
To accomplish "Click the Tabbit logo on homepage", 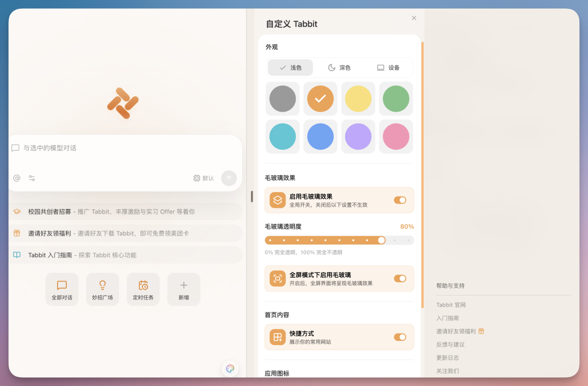I will [123, 103].
